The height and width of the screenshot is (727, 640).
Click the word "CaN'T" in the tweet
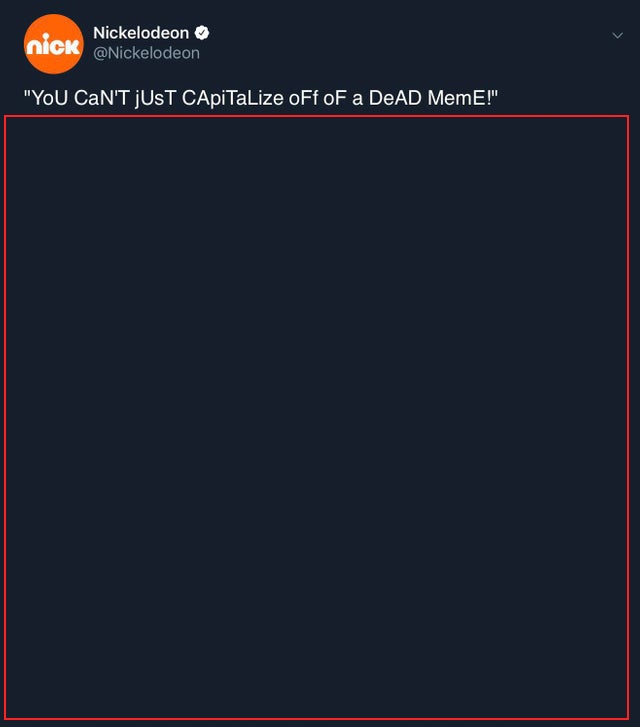click(101, 98)
